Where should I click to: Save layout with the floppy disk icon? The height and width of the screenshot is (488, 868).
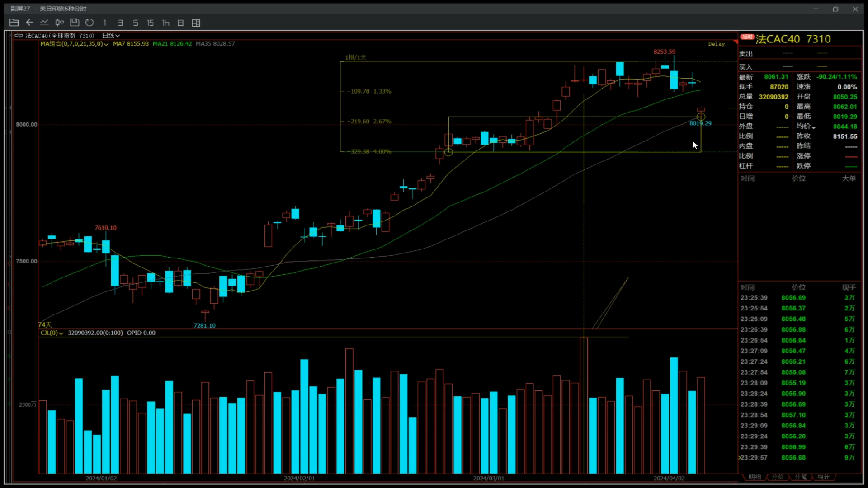(75, 23)
